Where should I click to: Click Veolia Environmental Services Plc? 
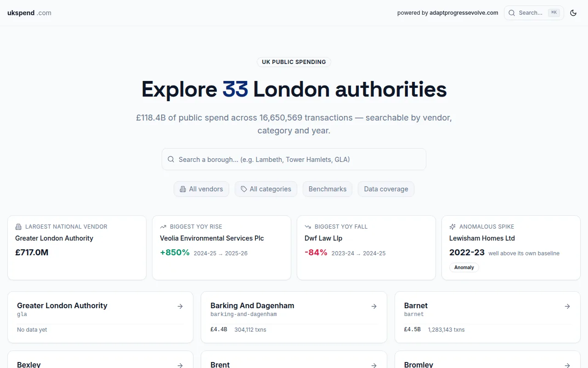(212, 238)
